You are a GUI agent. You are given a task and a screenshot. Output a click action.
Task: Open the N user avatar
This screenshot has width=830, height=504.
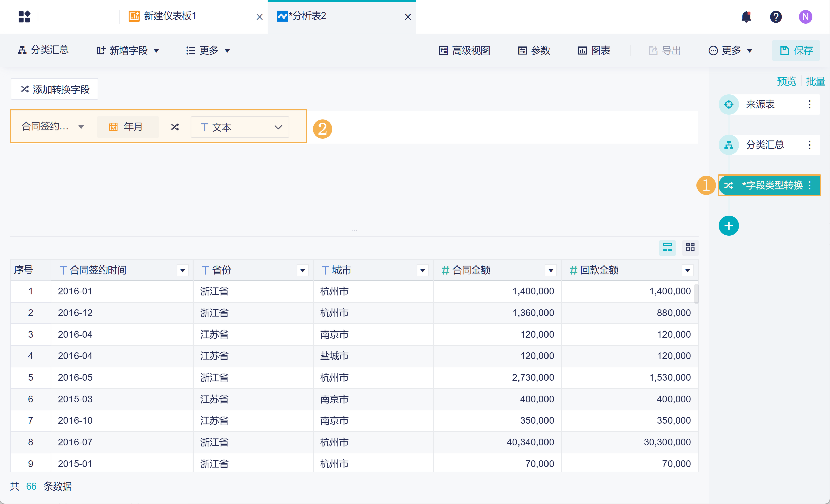805,17
